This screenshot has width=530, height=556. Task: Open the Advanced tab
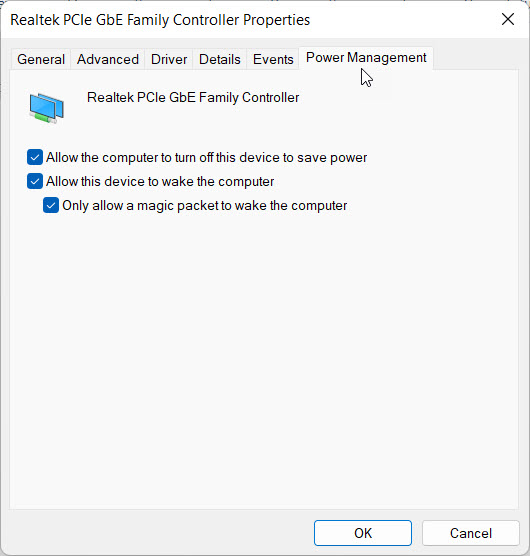(x=108, y=59)
